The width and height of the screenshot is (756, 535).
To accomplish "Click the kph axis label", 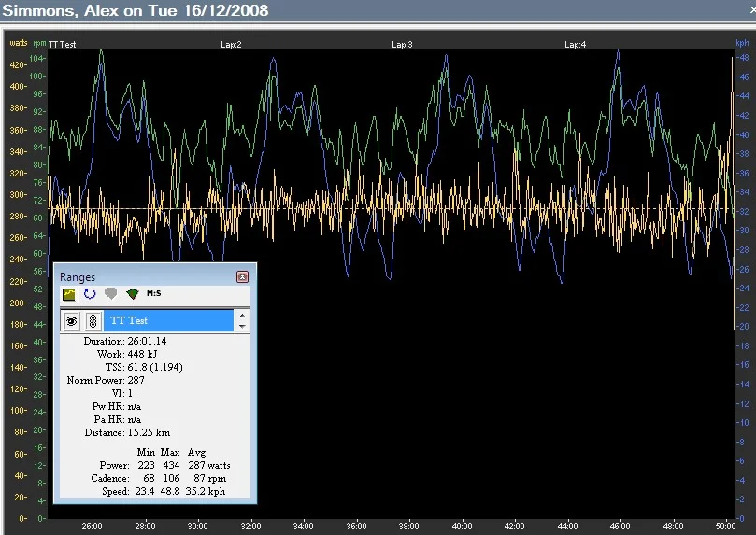I will (x=742, y=43).
